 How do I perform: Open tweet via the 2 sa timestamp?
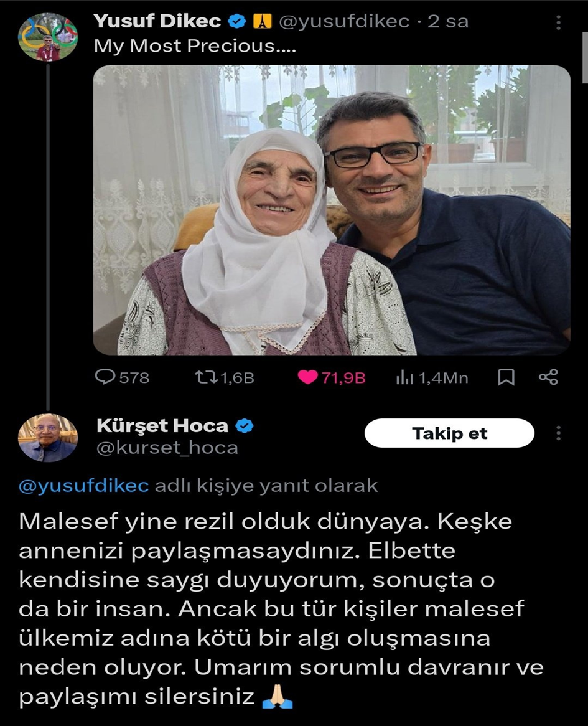448,21
